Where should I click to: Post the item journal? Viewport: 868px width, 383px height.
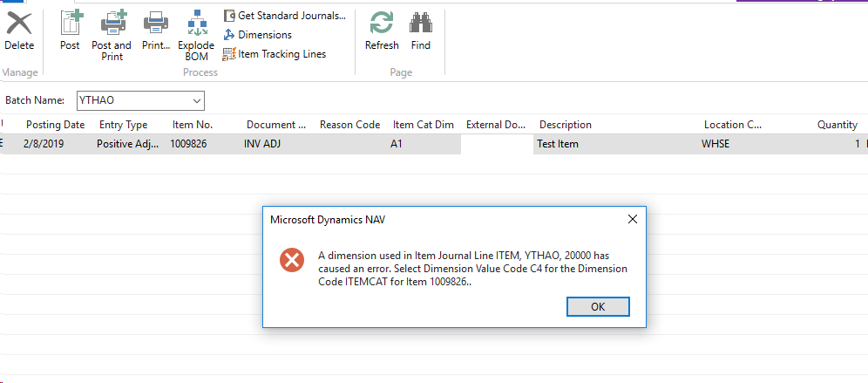click(x=70, y=31)
